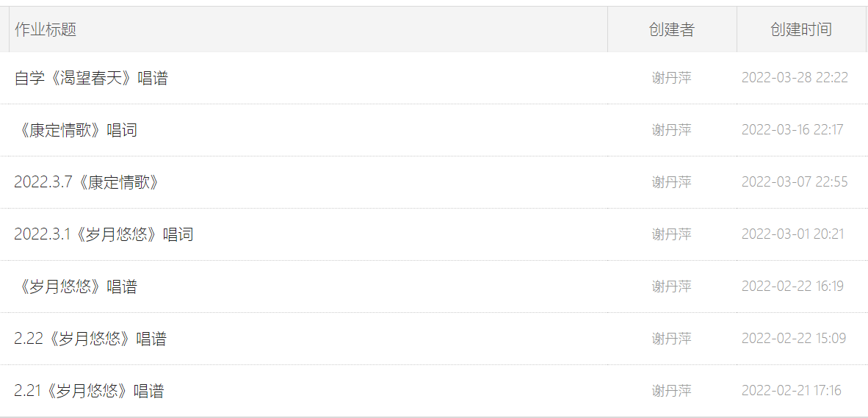Open the 2.21《岁月悠悠》唱谱 assignment
The width and height of the screenshot is (868, 418).
(x=89, y=391)
